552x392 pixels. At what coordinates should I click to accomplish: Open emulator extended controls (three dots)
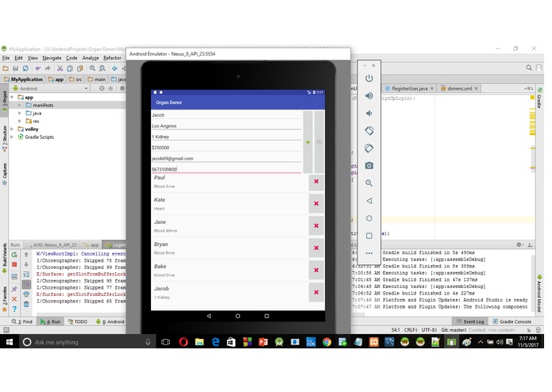point(369,253)
